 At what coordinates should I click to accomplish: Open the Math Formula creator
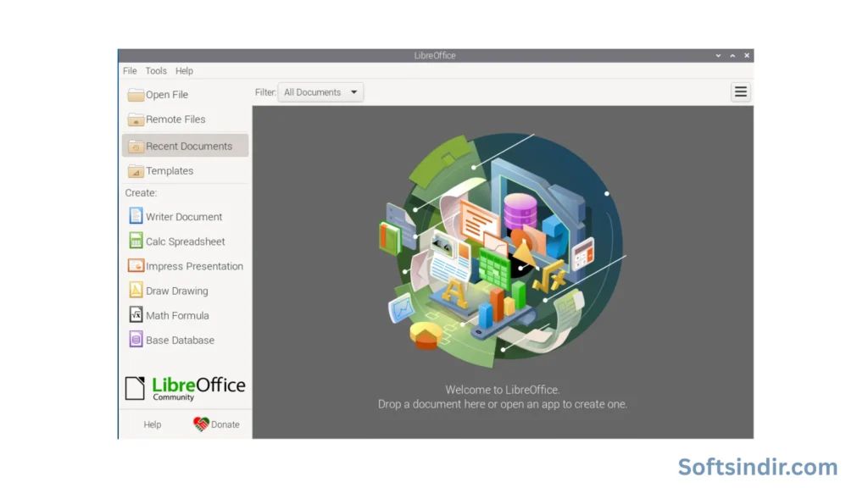[x=178, y=314]
